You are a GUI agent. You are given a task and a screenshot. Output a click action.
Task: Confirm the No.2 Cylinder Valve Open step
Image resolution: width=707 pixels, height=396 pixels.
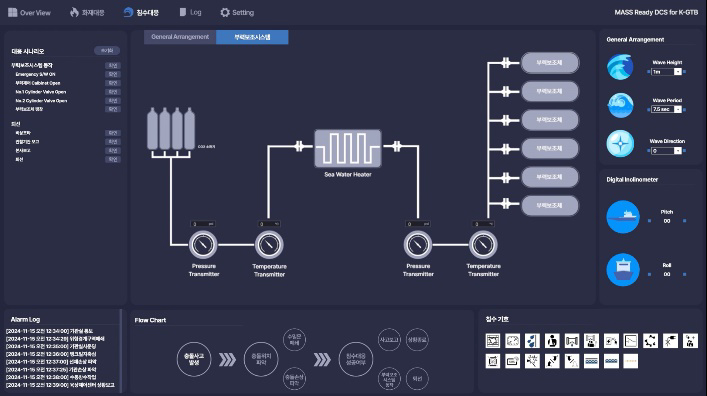[113, 101]
